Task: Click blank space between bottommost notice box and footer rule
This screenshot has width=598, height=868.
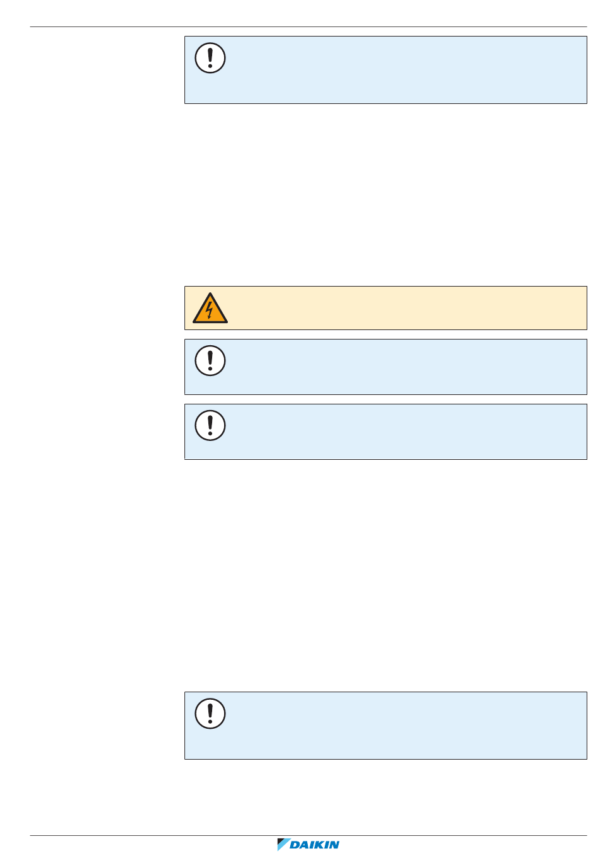Action: (x=385, y=797)
